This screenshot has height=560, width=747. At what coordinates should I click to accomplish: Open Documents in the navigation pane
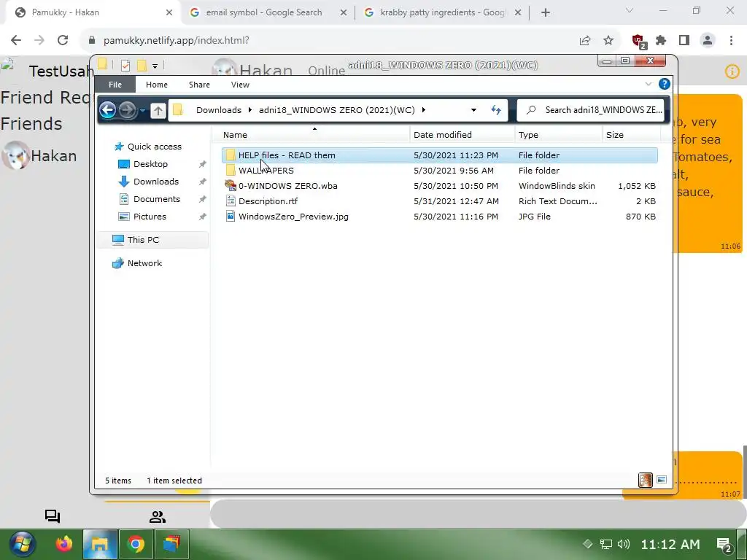coord(157,199)
